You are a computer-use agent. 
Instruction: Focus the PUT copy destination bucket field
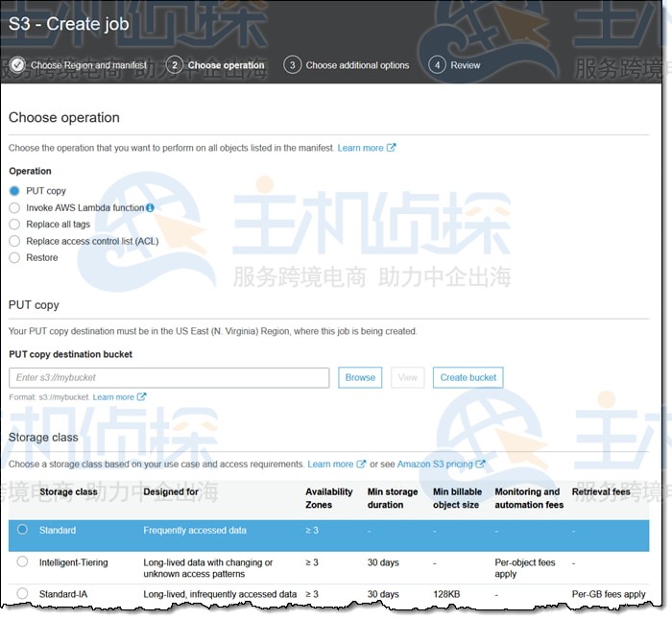(x=169, y=377)
